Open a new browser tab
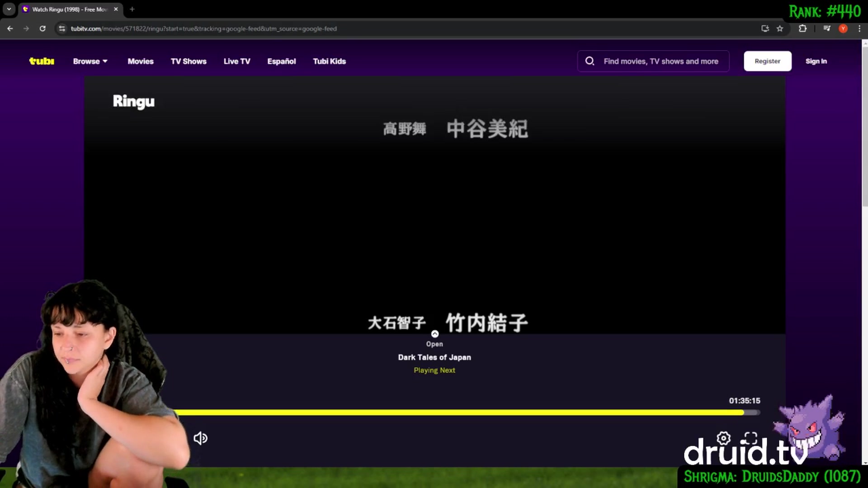The image size is (868, 488). pyautogui.click(x=132, y=9)
